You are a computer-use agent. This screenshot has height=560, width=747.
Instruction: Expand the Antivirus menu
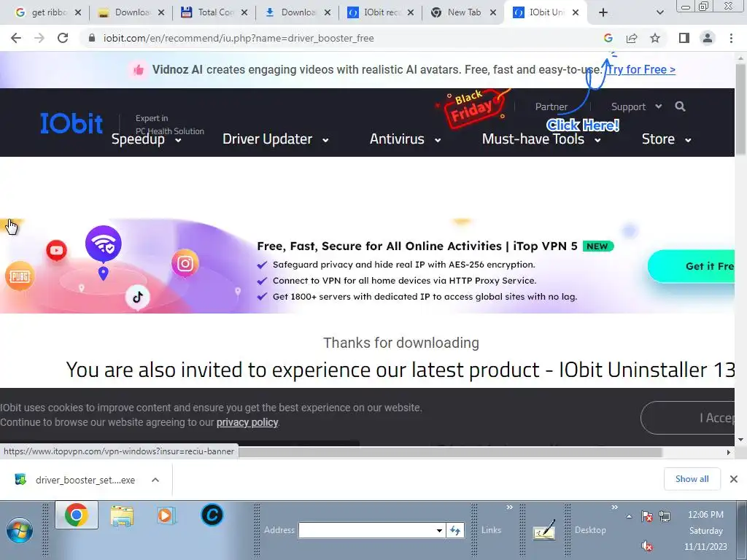tap(405, 139)
